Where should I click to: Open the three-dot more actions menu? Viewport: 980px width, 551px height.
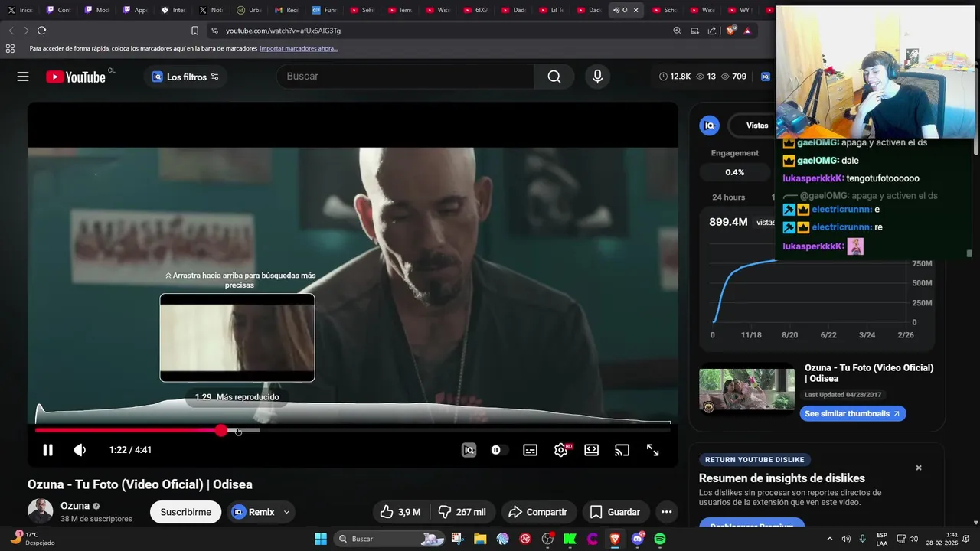click(666, 512)
